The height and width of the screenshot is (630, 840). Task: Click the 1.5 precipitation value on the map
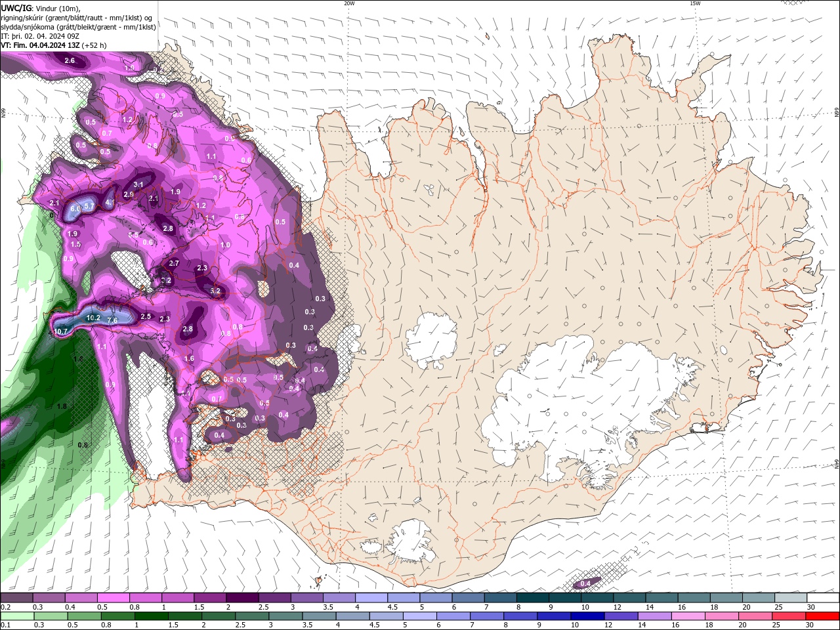[75, 244]
